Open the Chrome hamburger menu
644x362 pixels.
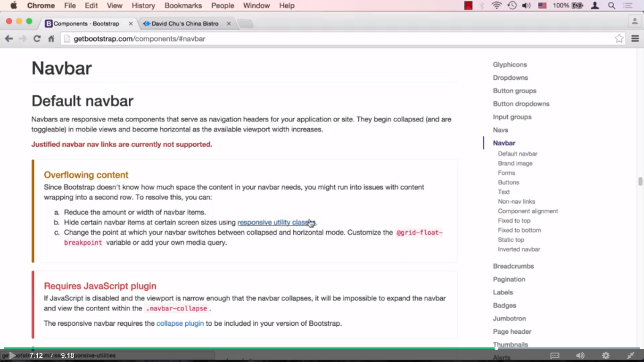point(635,39)
